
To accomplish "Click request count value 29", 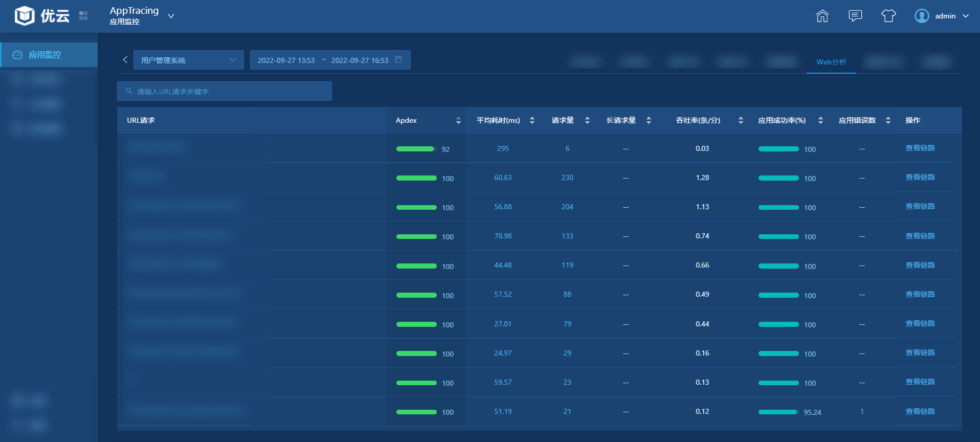I will 567,353.
